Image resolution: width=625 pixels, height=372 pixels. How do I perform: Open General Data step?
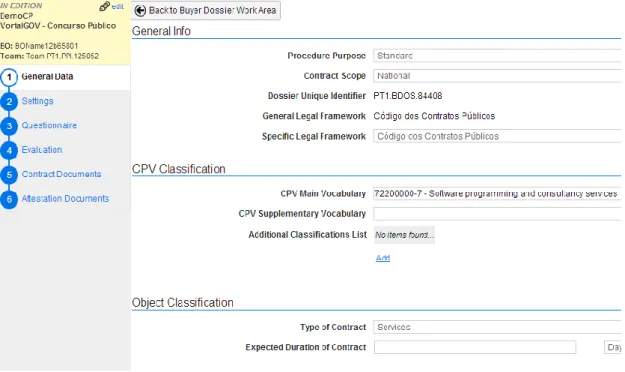point(47,77)
